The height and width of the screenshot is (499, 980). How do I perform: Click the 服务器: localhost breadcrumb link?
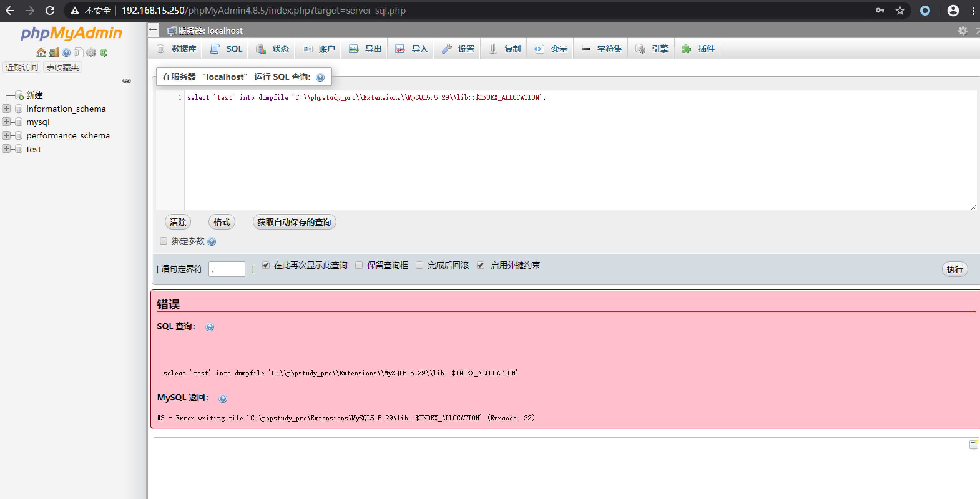pyautogui.click(x=210, y=31)
